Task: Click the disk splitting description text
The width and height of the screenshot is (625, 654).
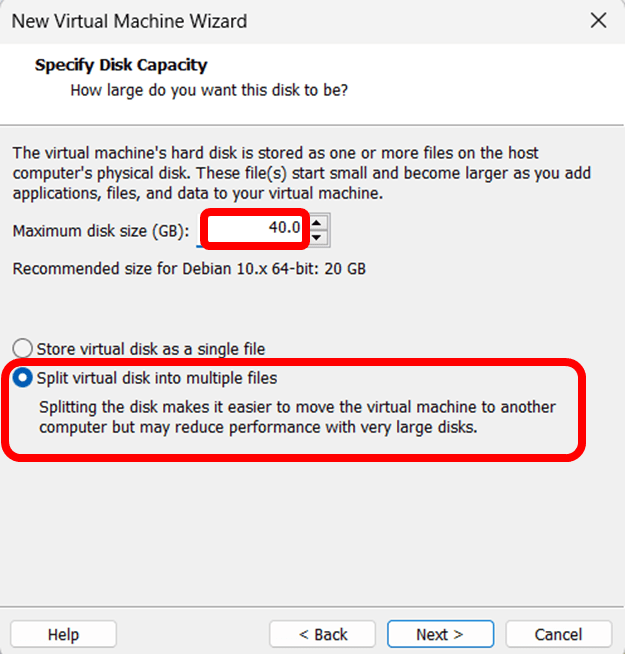Action: pyautogui.click(x=296, y=417)
